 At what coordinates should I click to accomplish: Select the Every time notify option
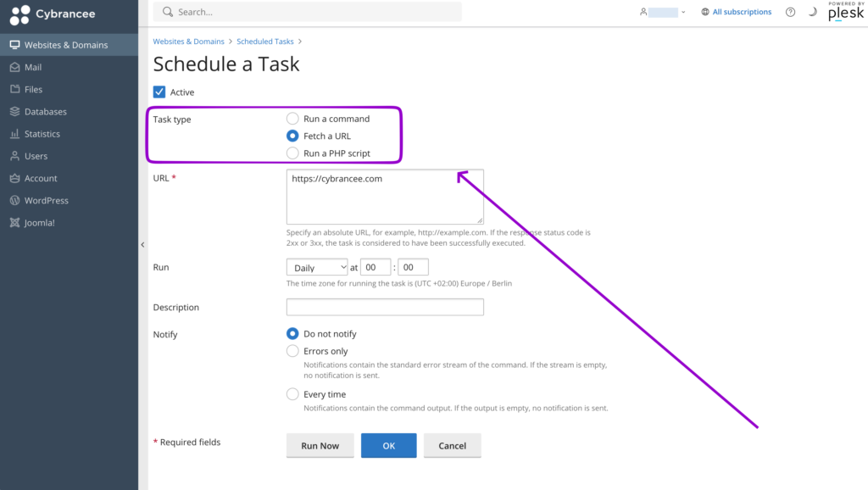click(292, 393)
